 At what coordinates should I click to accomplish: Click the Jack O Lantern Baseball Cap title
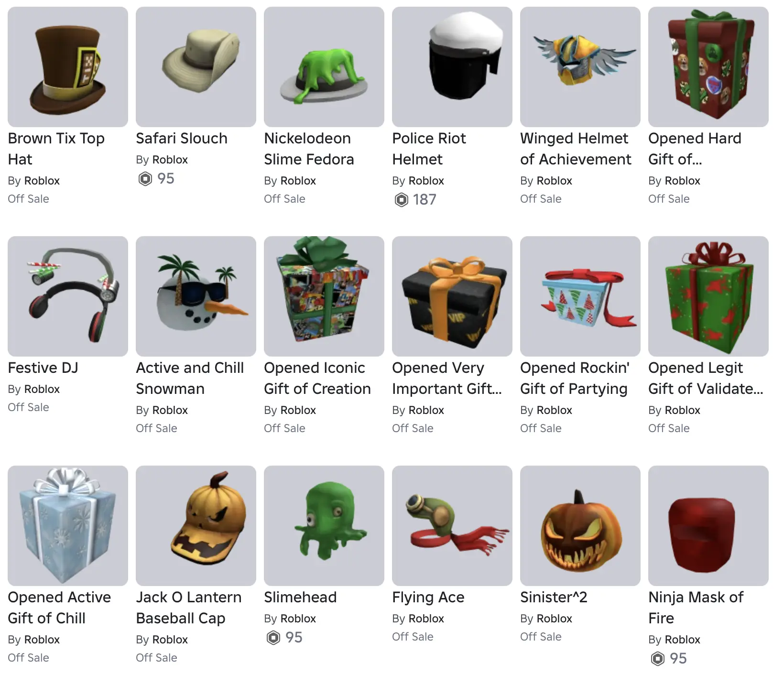(x=189, y=608)
